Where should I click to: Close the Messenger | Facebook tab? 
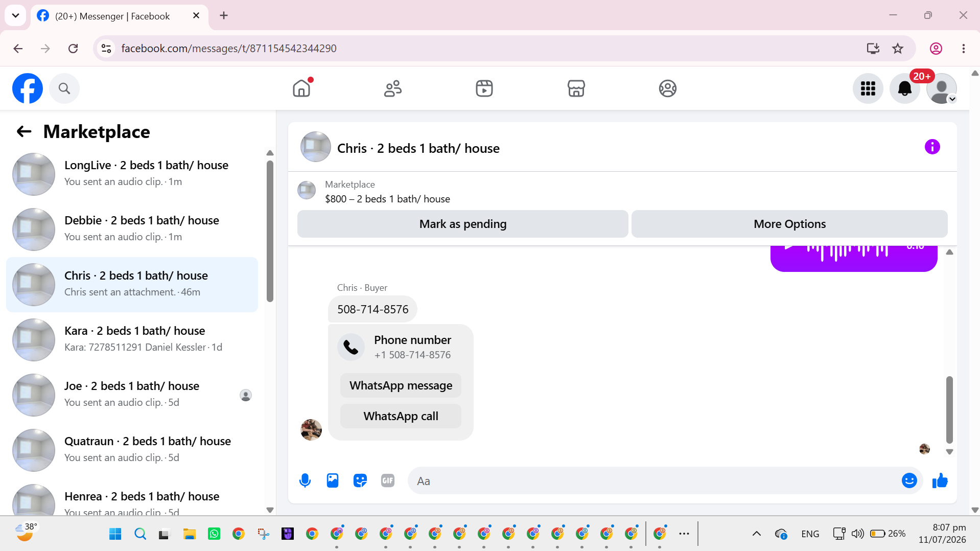196,16
